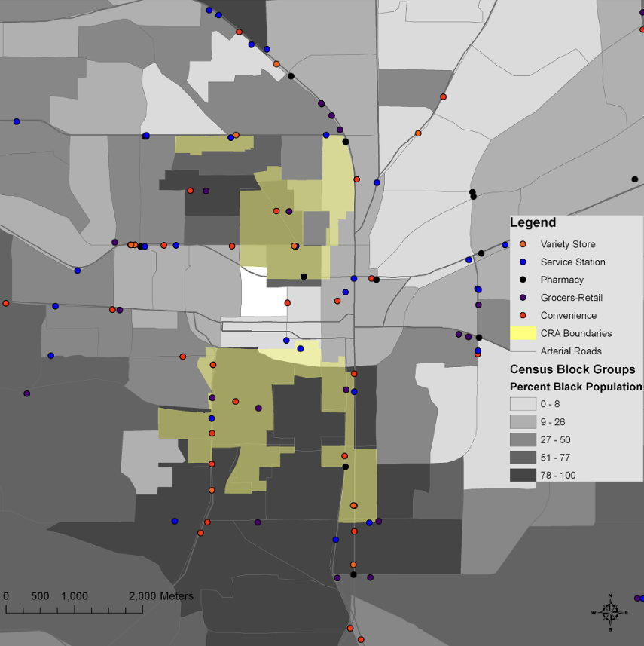
Task: Click the 27 - 50 range label
Action: click(x=555, y=439)
